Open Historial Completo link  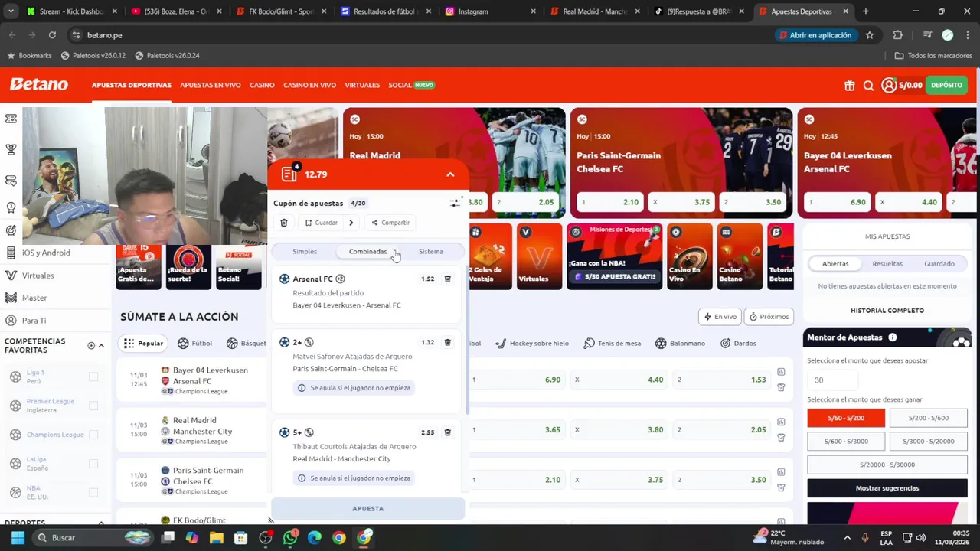[x=887, y=311]
